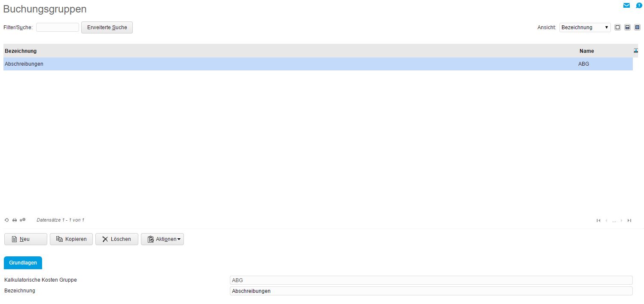The image size is (644, 304).
Task: Jump to the first page of records
Action: 598,220
